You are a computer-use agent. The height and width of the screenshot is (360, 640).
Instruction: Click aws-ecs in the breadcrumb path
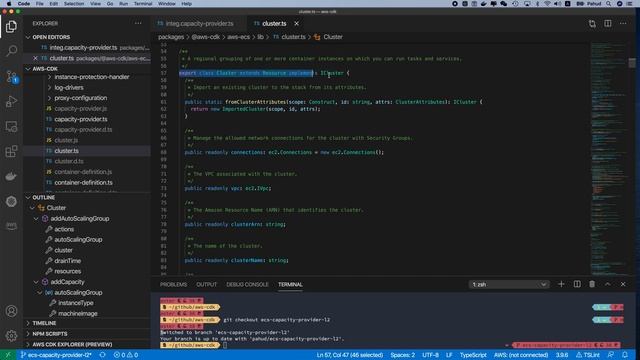(238, 37)
